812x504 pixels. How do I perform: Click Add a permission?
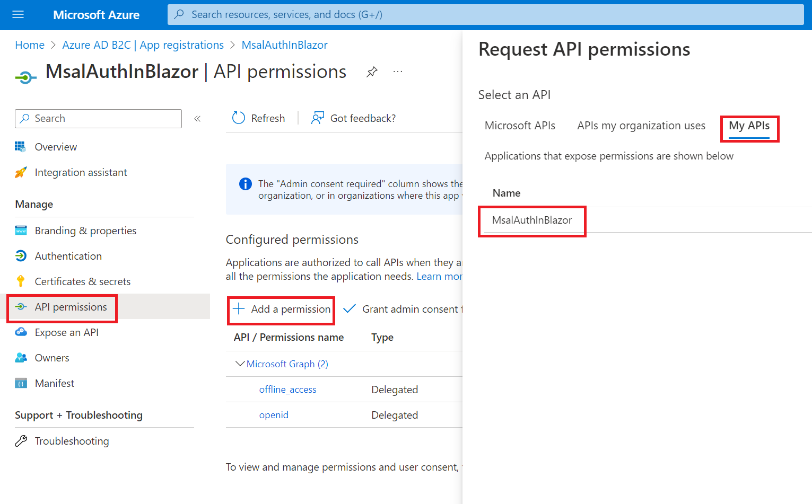282,309
